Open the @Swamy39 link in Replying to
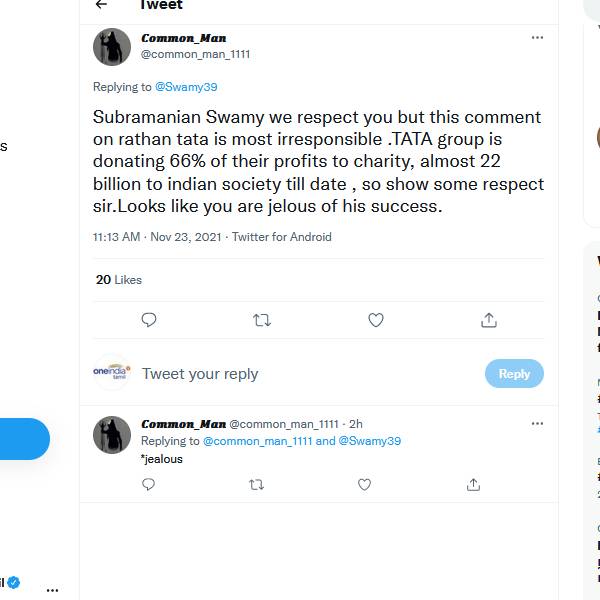The image size is (600, 600). pyautogui.click(x=186, y=87)
